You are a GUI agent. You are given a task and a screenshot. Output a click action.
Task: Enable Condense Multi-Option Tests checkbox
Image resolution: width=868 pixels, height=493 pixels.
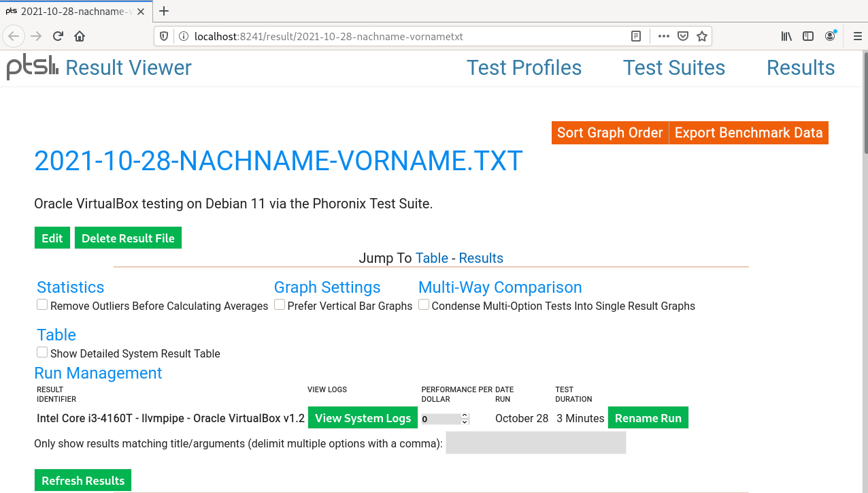coord(424,305)
